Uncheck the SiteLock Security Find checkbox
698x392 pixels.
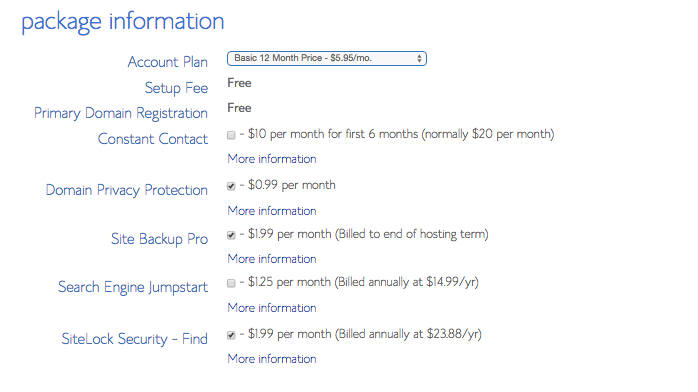pos(231,335)
